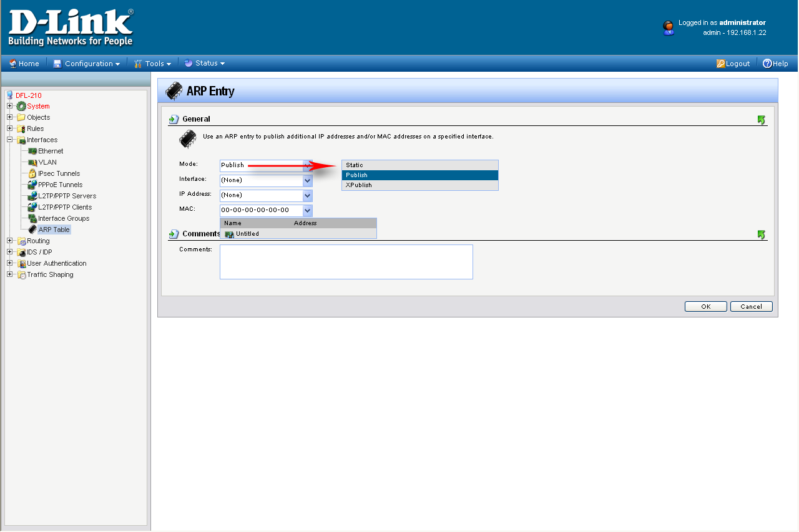Click the Objects folder icon
799x532 pixels.
pyautogui.click(x=21, y=117)
